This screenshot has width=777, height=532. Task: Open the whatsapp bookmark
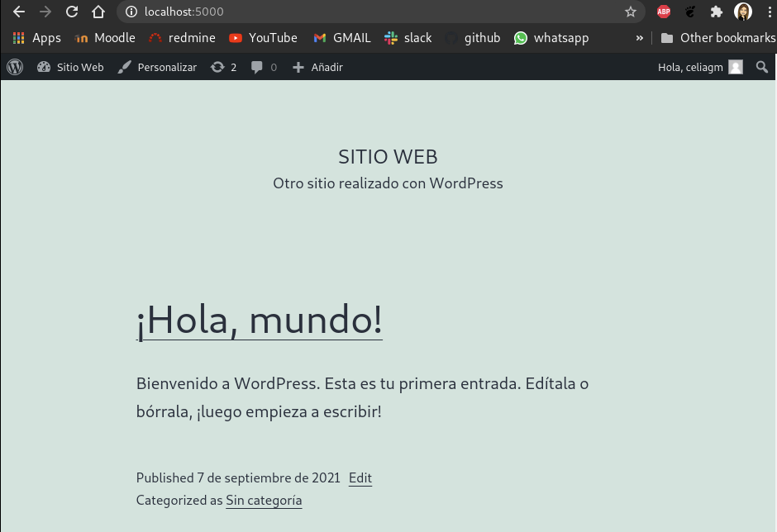551,37
